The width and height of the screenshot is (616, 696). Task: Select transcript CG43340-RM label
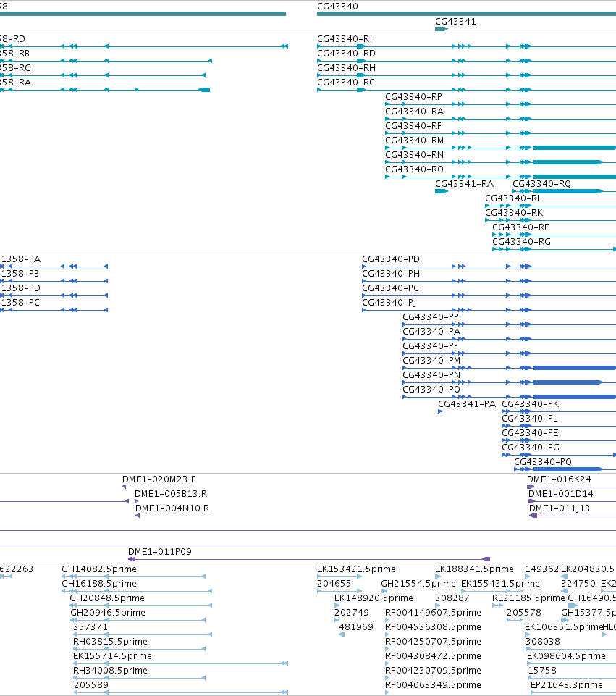tap(414, 141)
